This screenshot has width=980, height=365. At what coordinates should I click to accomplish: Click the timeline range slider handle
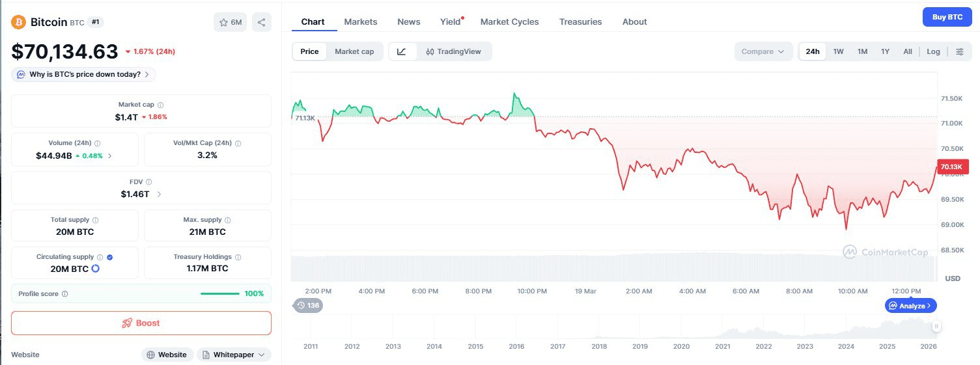(936, 327)
